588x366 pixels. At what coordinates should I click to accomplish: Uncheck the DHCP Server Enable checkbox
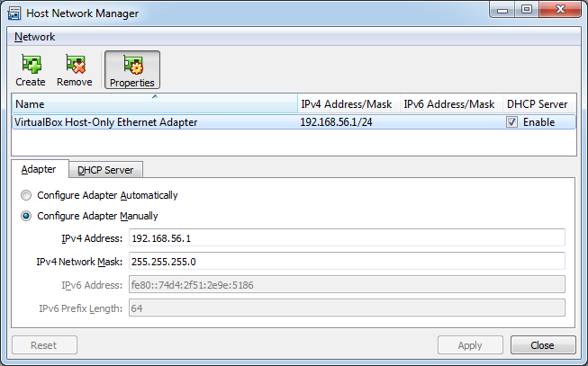point(511,122)
